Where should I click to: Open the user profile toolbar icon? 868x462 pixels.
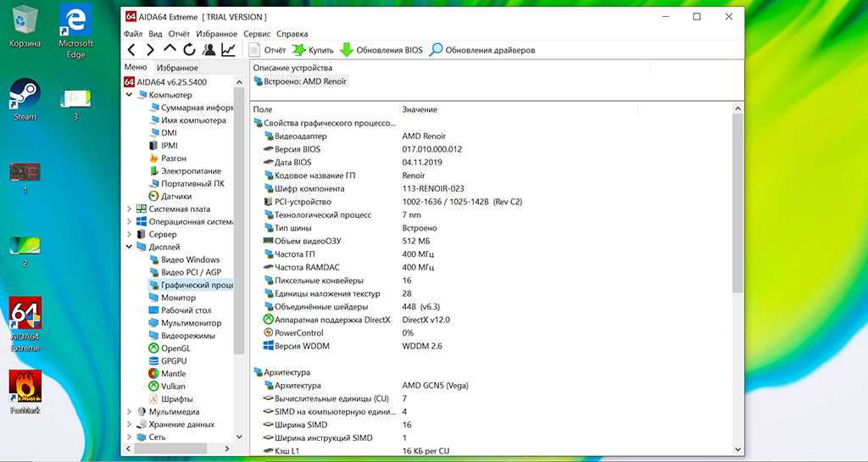tap(209, 50)
